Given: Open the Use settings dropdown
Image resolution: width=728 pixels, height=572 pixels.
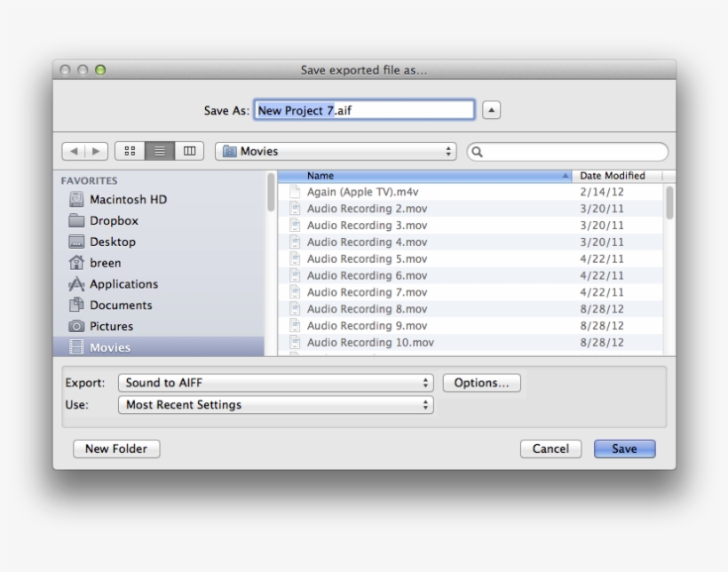Looking at the screenshot, I should pyautogui.click(x=275, y=404).
